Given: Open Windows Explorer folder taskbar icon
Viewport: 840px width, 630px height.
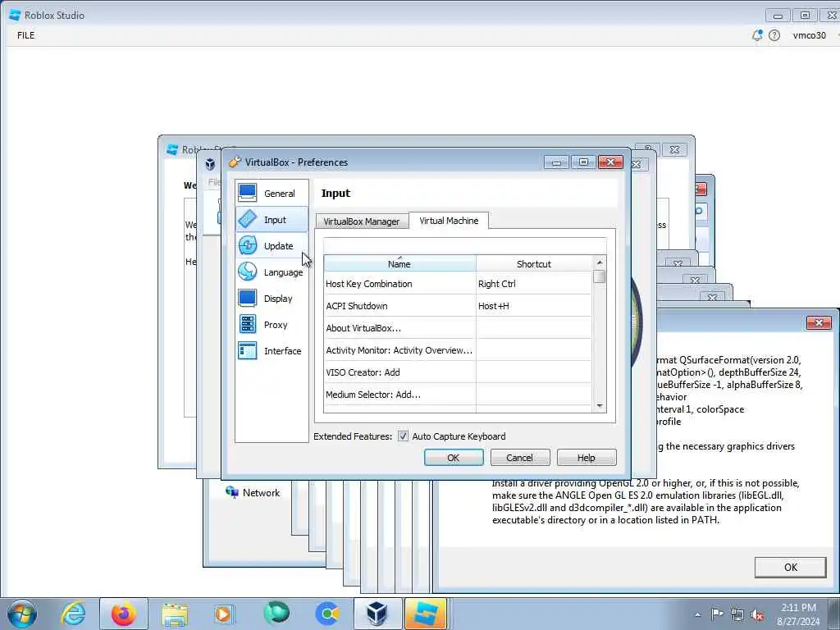Looking at the screenshot, I should 175,614.
